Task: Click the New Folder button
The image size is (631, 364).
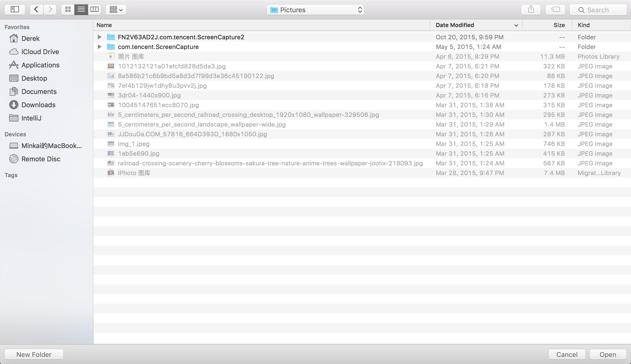Action: [x=34, y=354]
